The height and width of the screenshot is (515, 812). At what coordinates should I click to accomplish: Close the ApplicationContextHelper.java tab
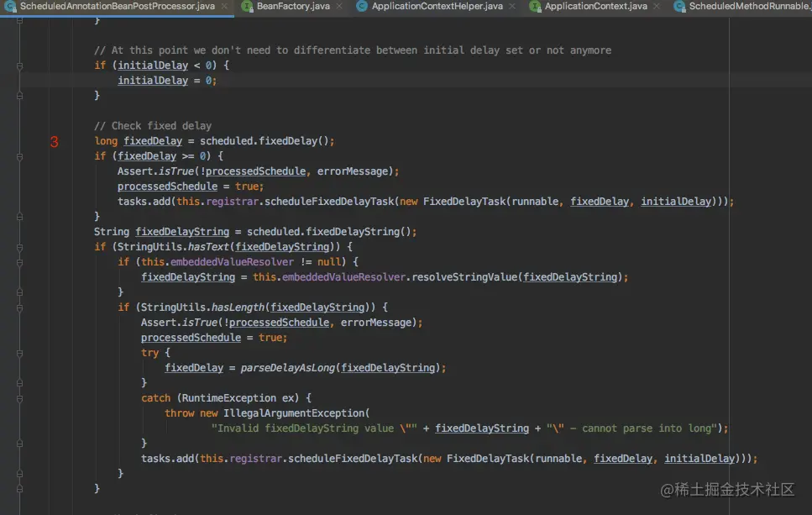(512, 6)
